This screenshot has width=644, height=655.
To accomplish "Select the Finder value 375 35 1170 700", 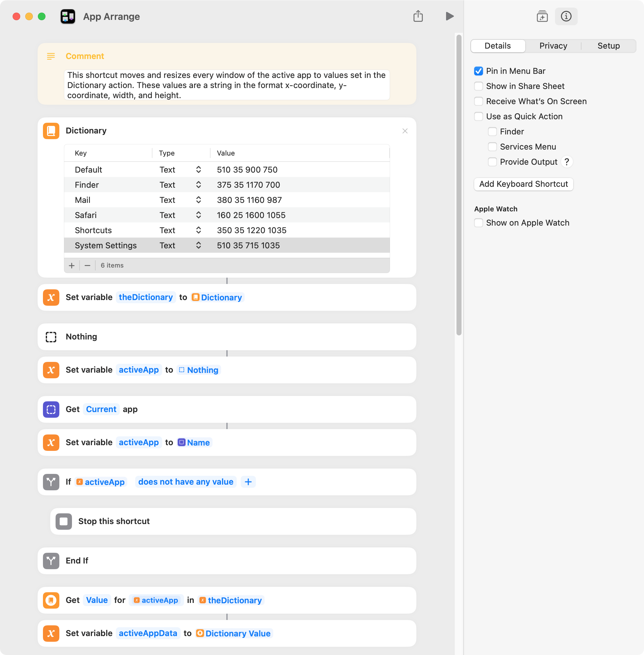I will [x=248, y=185].
